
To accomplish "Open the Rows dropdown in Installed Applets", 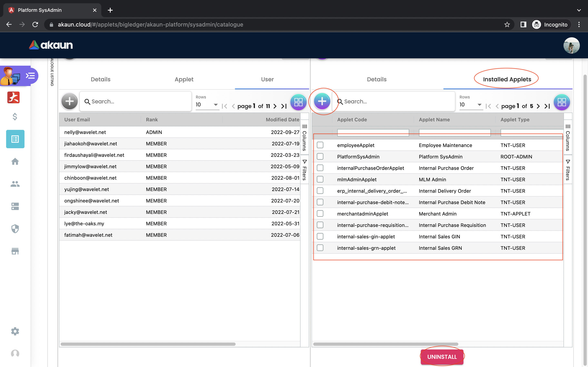I will 470,105.
